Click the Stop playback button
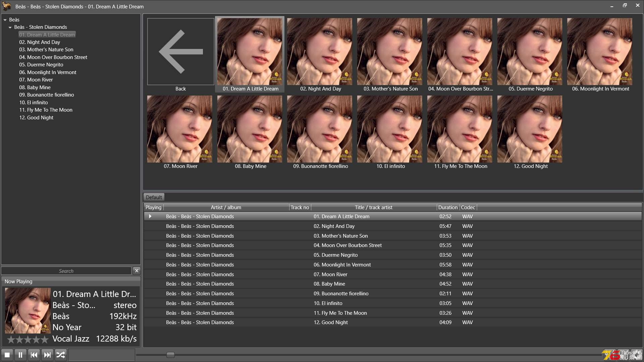The height and width of the screenshot is (362, 644). pyautogui.click(x=7, y=355)
